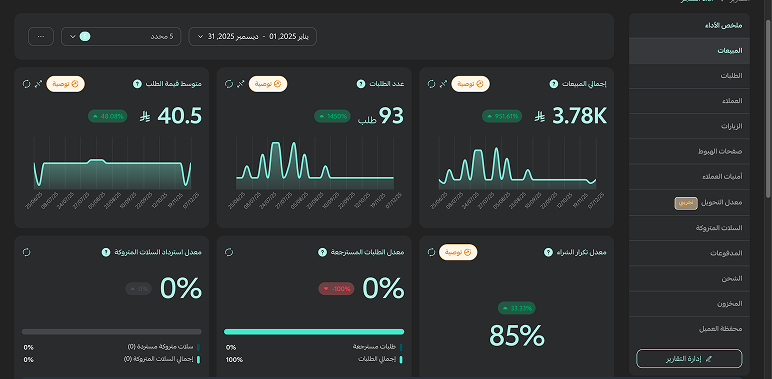Open الطلبات report in sidebar
772x379 pixels.
[689, 76]
